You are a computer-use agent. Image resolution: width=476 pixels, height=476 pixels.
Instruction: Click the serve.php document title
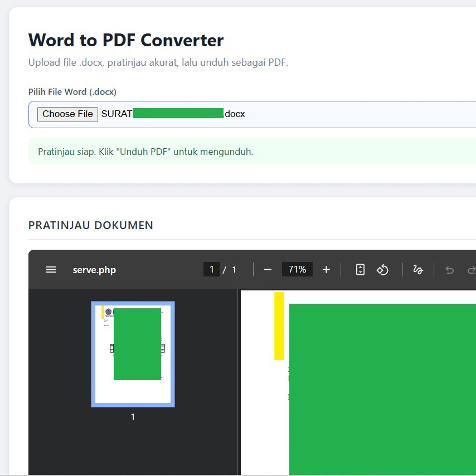click(94, 269)
